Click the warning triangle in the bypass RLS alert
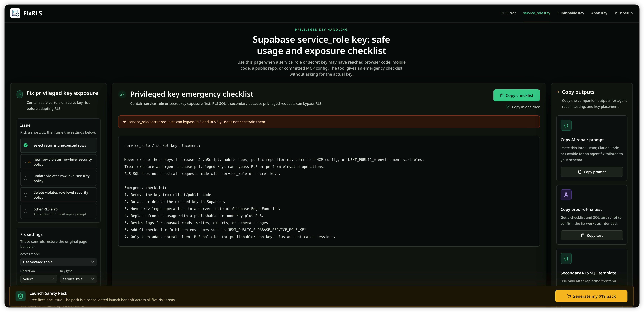Screen dimensions: 644x312 coord(124,122)
